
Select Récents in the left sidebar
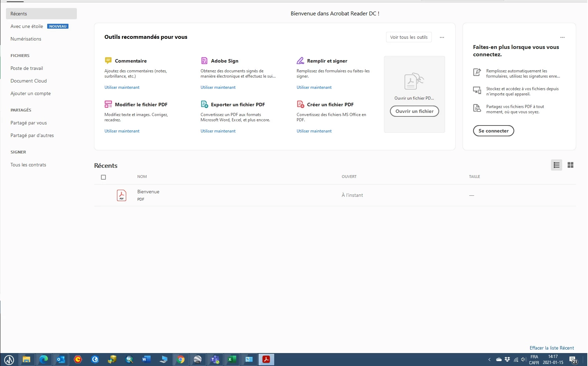tap(41, 14)
